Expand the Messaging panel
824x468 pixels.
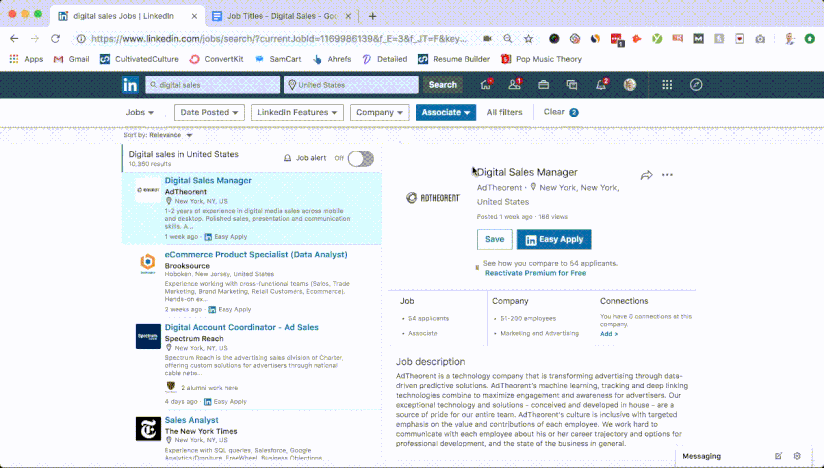point(702,456)
